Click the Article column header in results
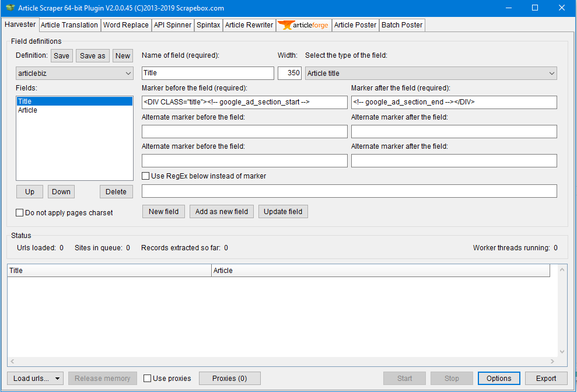Viewport: 577px width, 392px height. (x=380, y=271)
